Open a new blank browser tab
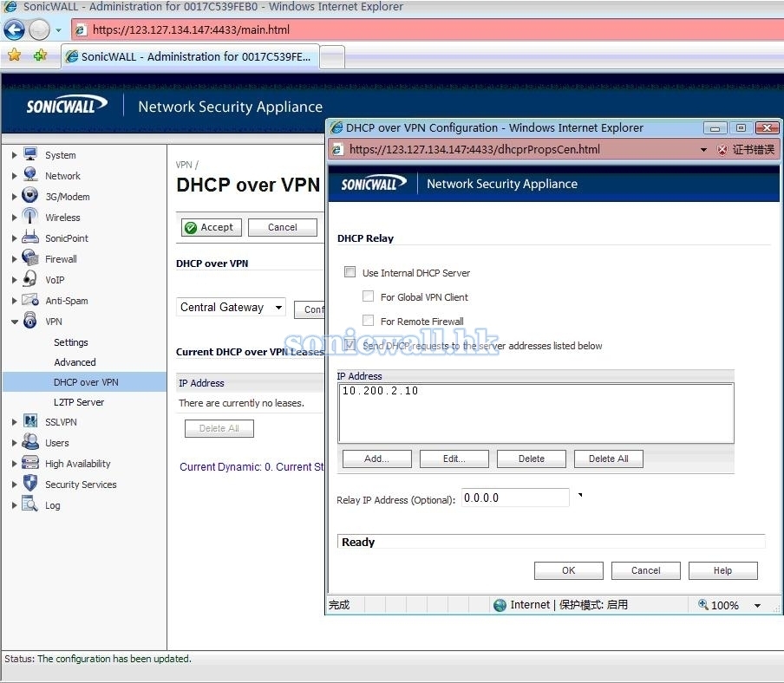This screenshot has width=784, height=683. (x=332, y=57)
